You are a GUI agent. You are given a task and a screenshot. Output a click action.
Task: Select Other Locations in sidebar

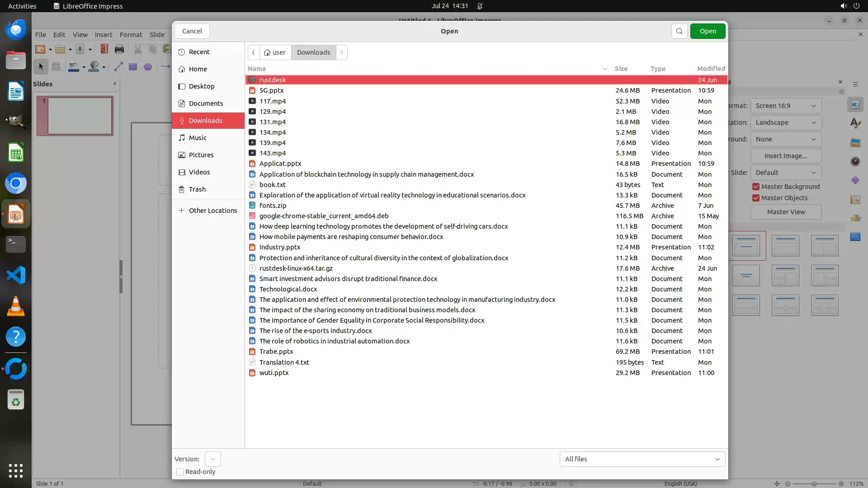(212, 211)
